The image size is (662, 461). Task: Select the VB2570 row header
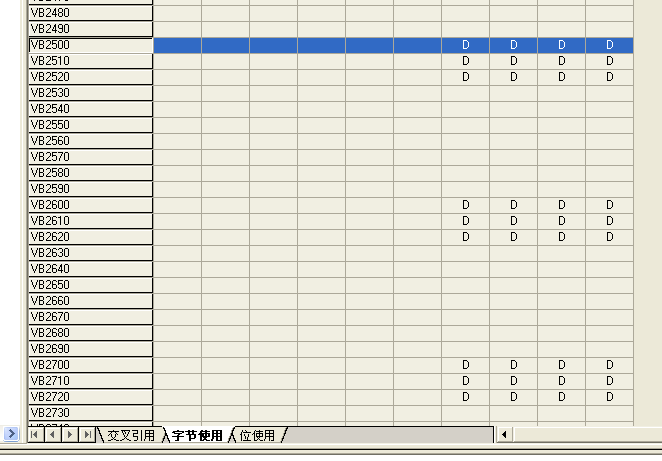[x=90, y=157]
